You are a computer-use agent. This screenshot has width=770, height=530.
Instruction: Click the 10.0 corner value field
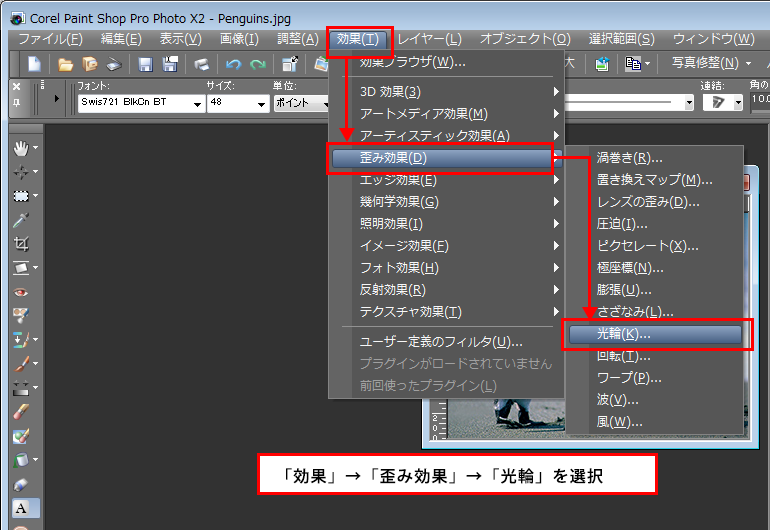[760, 99]
